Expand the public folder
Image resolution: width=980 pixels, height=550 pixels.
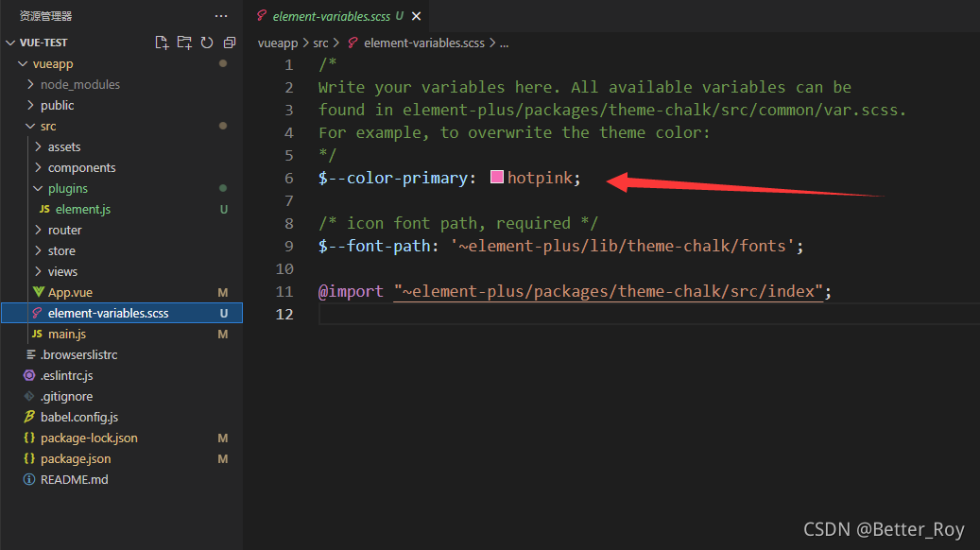(30, 104)
